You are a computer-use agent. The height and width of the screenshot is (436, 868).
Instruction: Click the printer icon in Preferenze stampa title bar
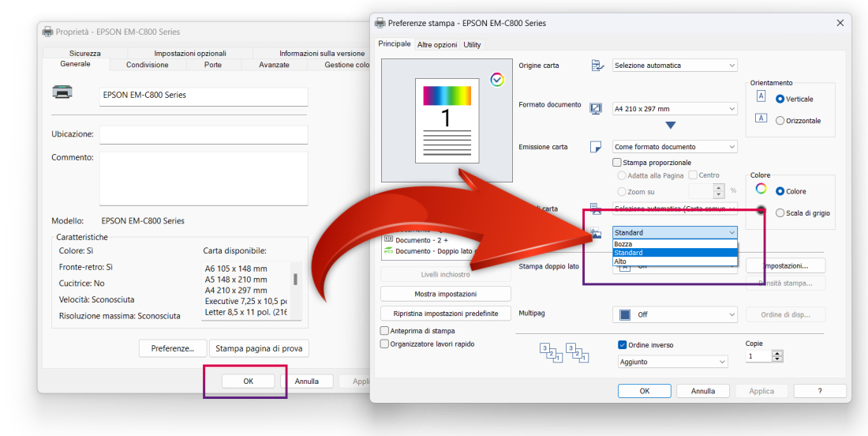(380, 23)
